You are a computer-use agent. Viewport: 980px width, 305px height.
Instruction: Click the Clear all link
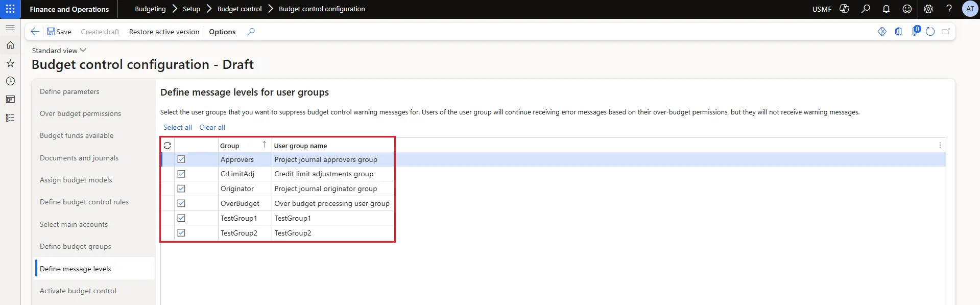[212, 127]
